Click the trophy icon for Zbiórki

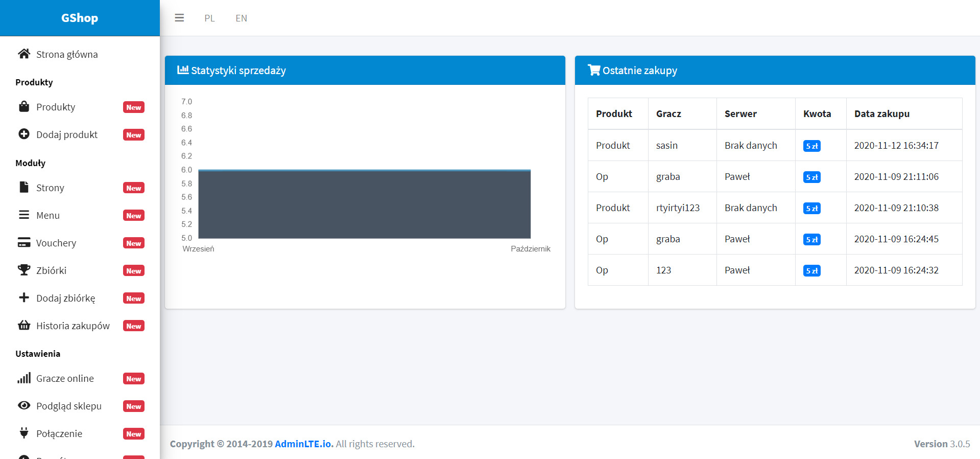(24, 270)
